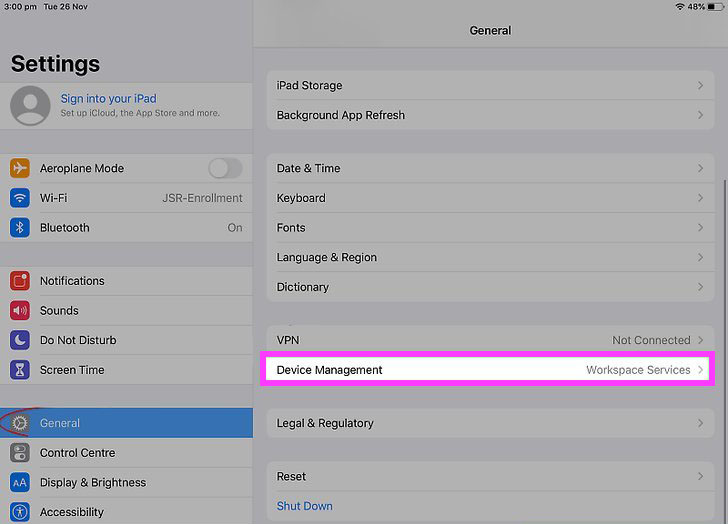Tap the General page header title
728x524 pixels.
coord(490,31)
